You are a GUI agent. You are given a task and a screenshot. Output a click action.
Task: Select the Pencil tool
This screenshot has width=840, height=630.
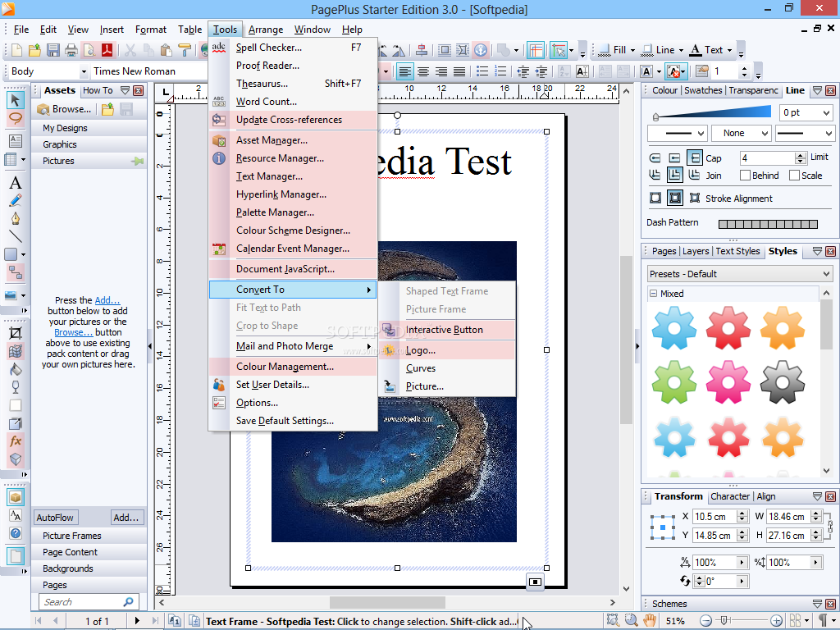[x=15, y=201]
